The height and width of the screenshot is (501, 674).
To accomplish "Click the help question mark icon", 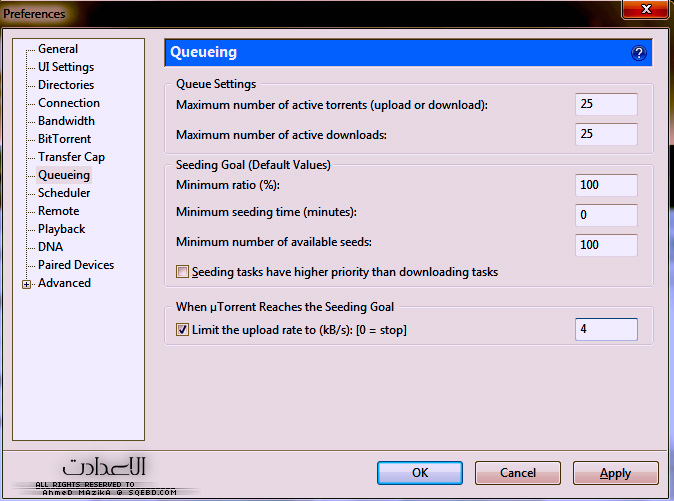I will point(639,53).
